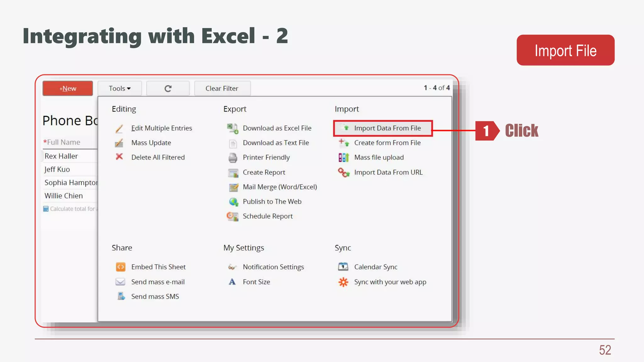Click the Import Data From URL chain icon
This screenshot has width=644, height=362.
(344, 173)
